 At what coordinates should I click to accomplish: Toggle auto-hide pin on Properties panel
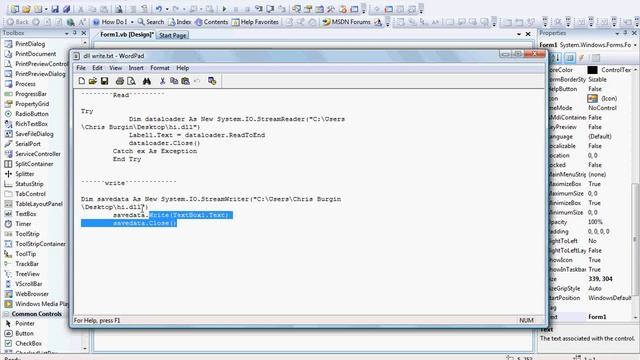pyautogui.click(x=626, y=33)
